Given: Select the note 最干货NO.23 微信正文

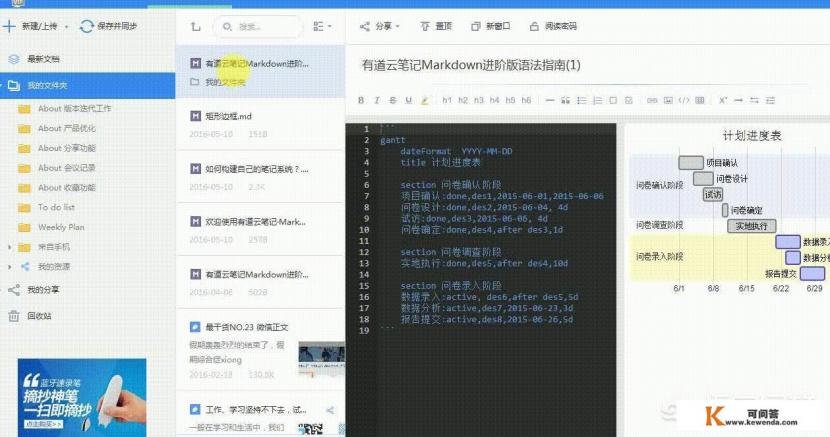Looking at the screenshot, I should pyautogui.click(x=260, y=350).
